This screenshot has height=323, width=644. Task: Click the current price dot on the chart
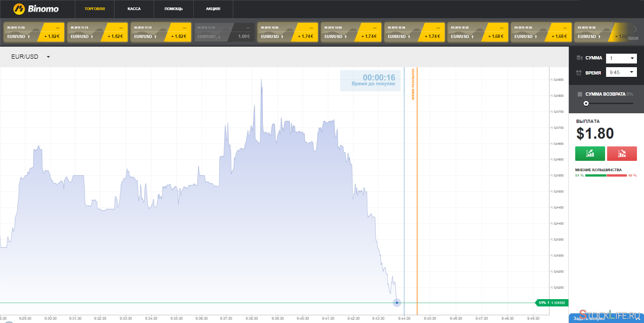pos(397,303)
